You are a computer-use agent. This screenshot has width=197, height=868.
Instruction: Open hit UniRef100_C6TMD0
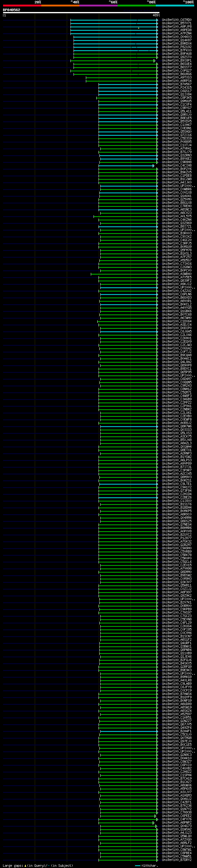(176, 20)
